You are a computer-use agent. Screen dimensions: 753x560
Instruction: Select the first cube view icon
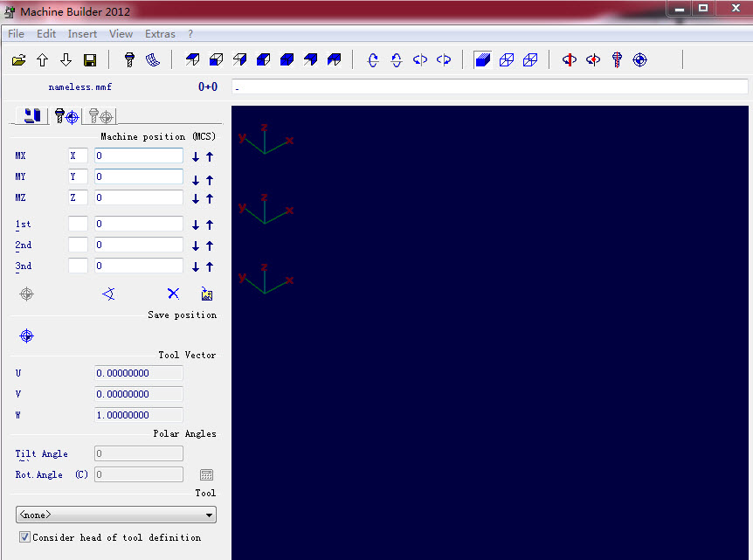(192, 59)
